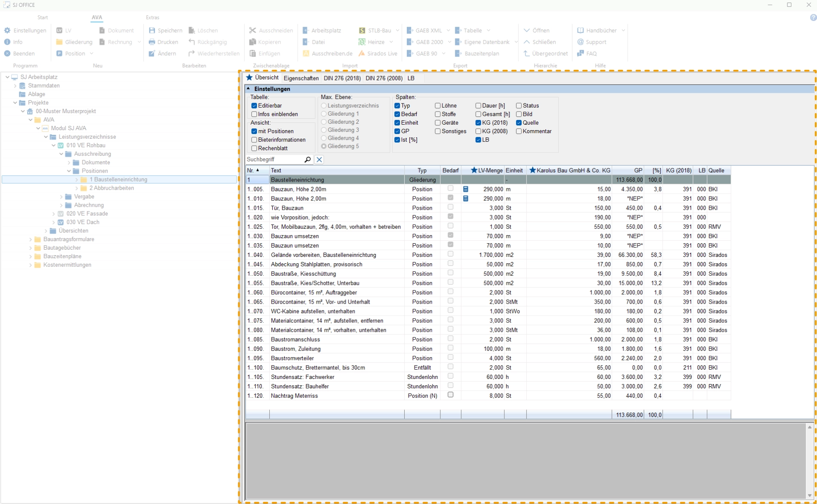Click the Drucken printer icon
The height and width of the screenshot is (504, 817).
click(x=152, y=42)
